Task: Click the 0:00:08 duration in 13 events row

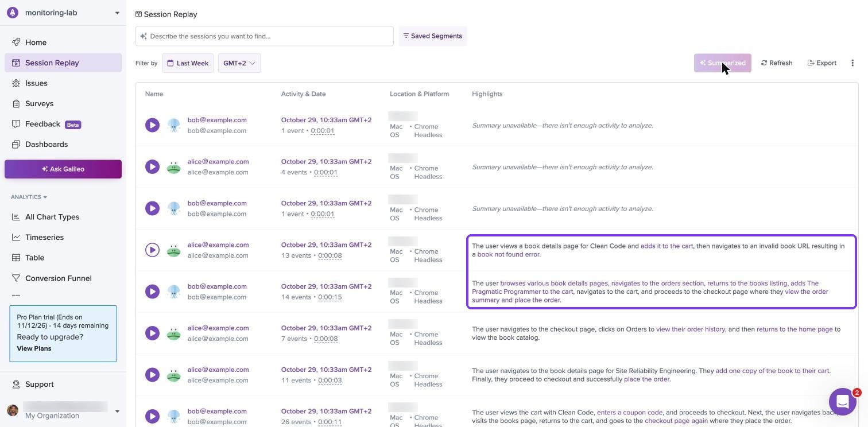Action: click(x=330, y=256)
